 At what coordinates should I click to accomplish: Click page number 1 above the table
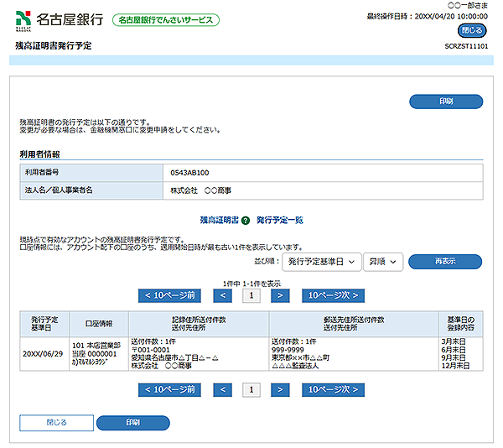[x=251, y=295]
